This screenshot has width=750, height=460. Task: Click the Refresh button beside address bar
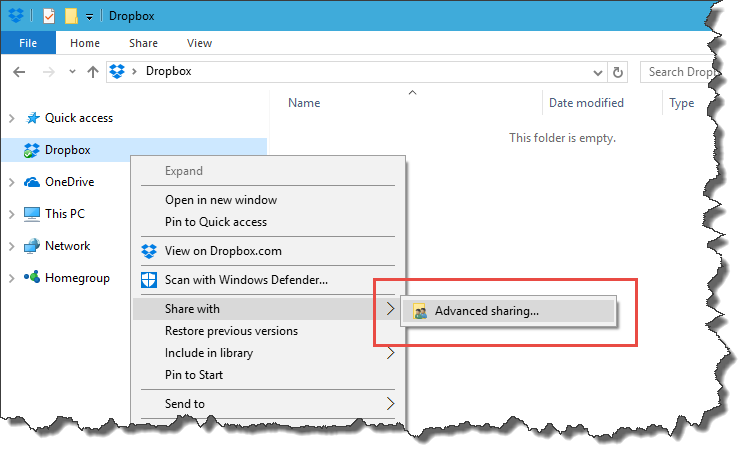pos(618,72)
